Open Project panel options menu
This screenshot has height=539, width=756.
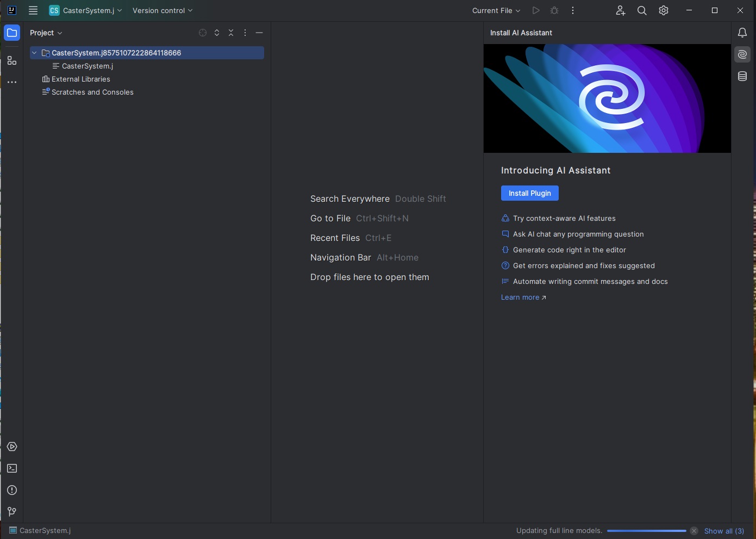pos(245,33)
